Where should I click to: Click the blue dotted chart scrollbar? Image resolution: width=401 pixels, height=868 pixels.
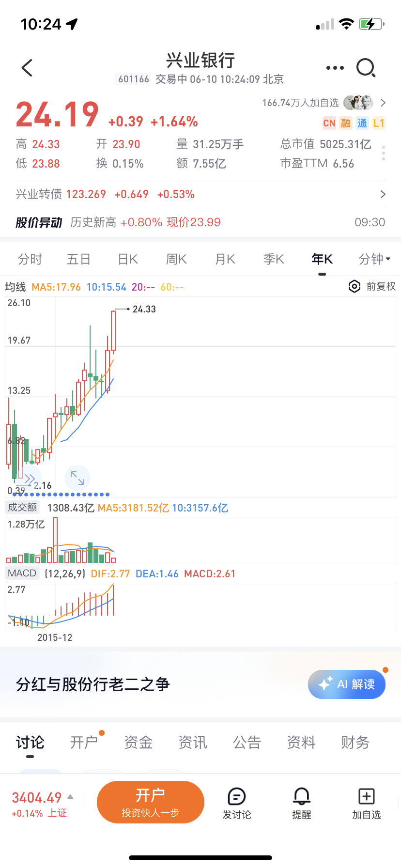[x=61, y=495]
